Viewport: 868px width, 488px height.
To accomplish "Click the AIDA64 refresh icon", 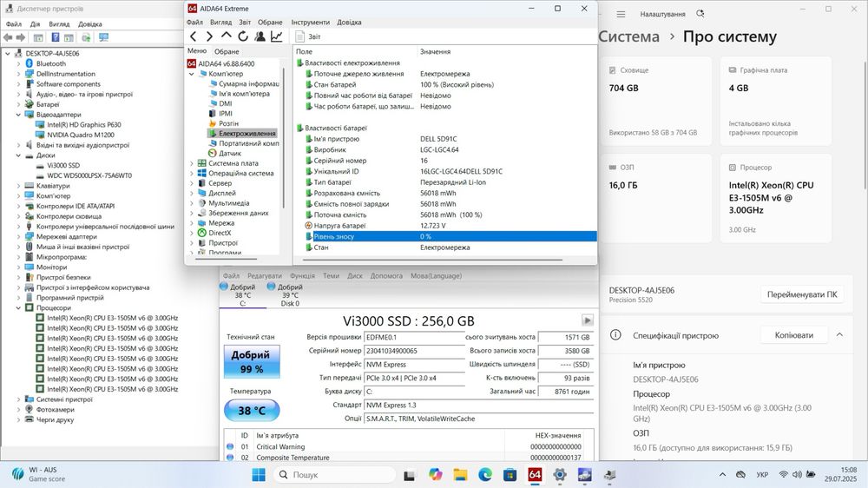I will tap(243, 36).
